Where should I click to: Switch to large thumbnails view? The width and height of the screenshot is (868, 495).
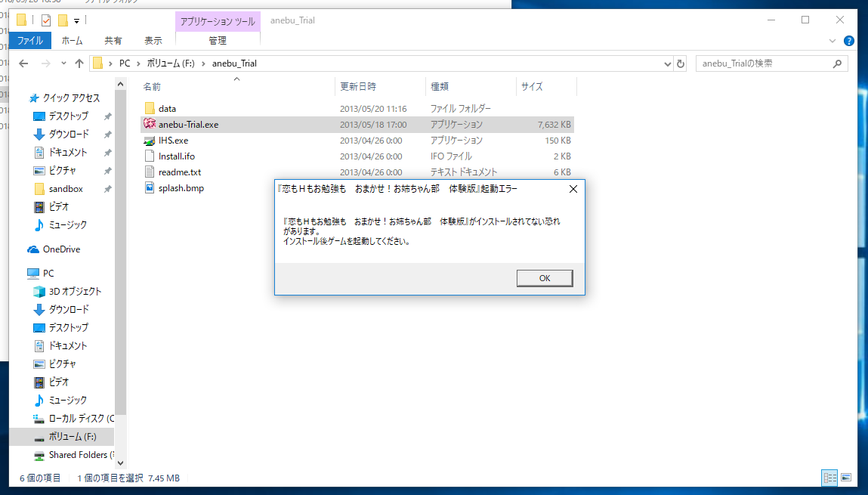847,478
